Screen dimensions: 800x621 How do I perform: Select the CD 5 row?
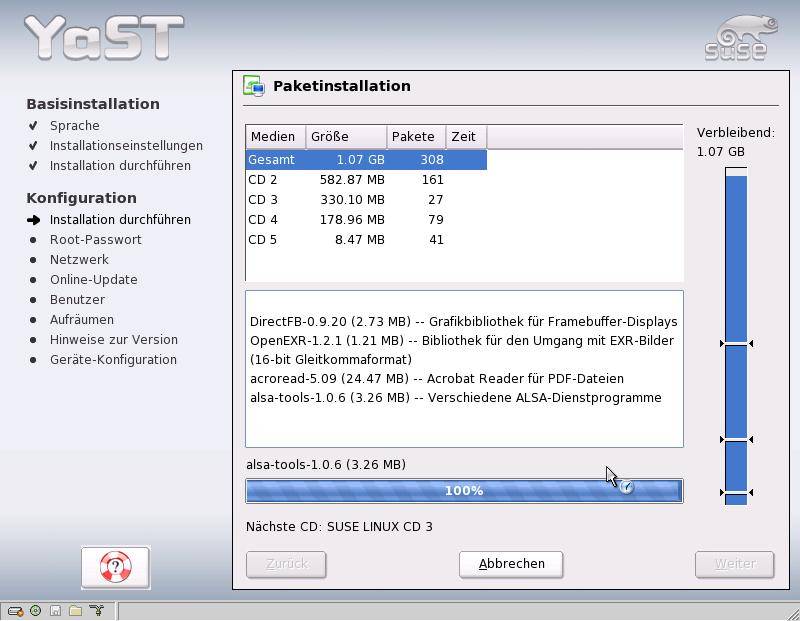pos(366,240)
